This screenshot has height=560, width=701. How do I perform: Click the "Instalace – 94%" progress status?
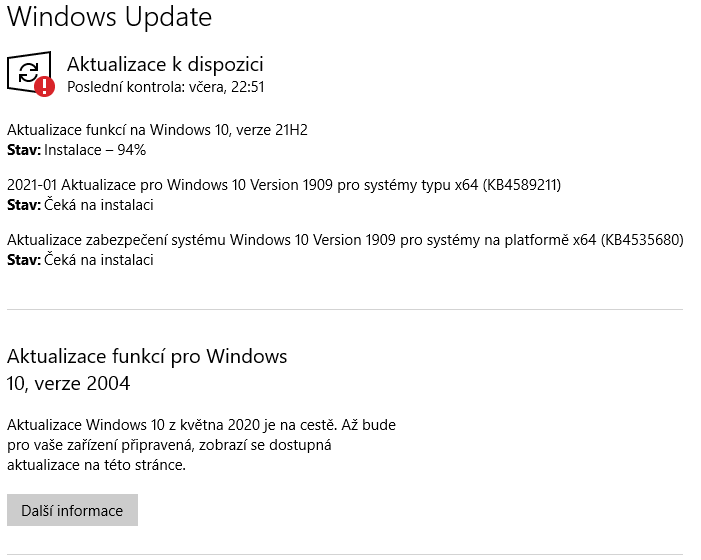96,150
